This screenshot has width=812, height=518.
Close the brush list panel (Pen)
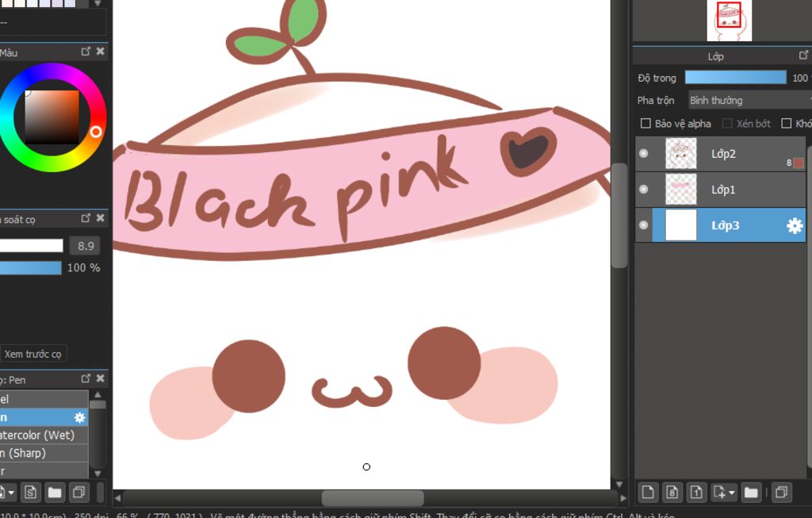click(101, 378)
